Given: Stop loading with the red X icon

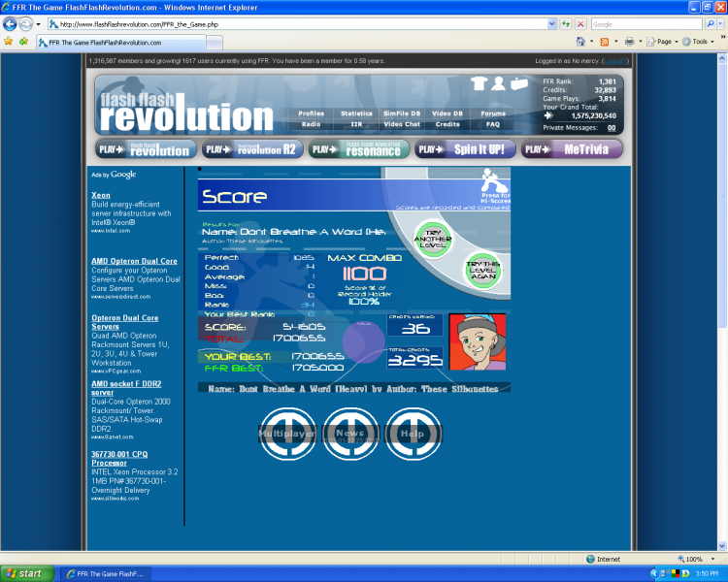Looking at the screenshot, I should 580,24.
